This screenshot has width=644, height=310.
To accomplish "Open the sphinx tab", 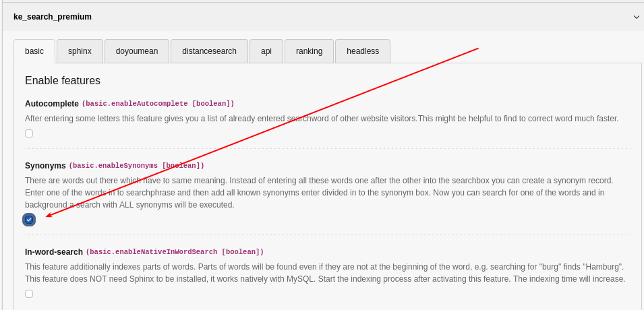I will [80, 51].
